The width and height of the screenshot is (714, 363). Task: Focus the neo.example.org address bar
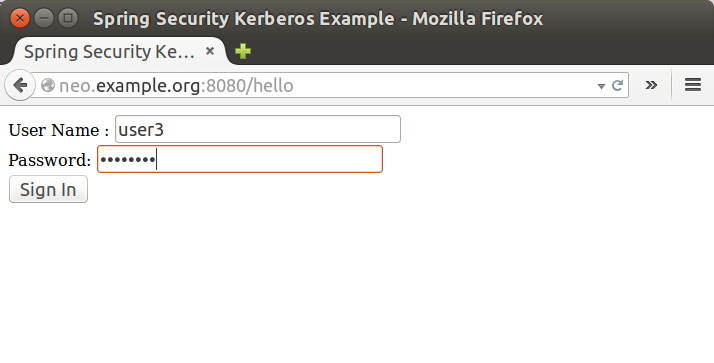click(x=326, y=85)
